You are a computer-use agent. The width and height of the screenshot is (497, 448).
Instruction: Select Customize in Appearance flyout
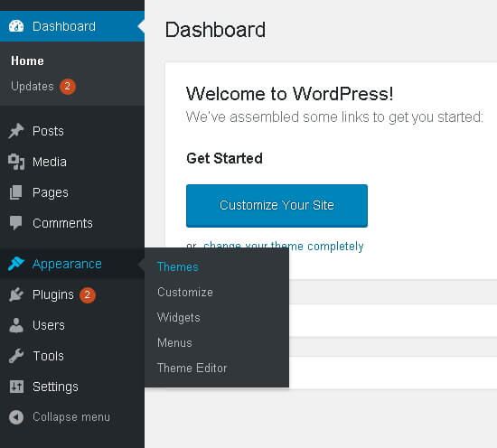click(x=185, y=292)
